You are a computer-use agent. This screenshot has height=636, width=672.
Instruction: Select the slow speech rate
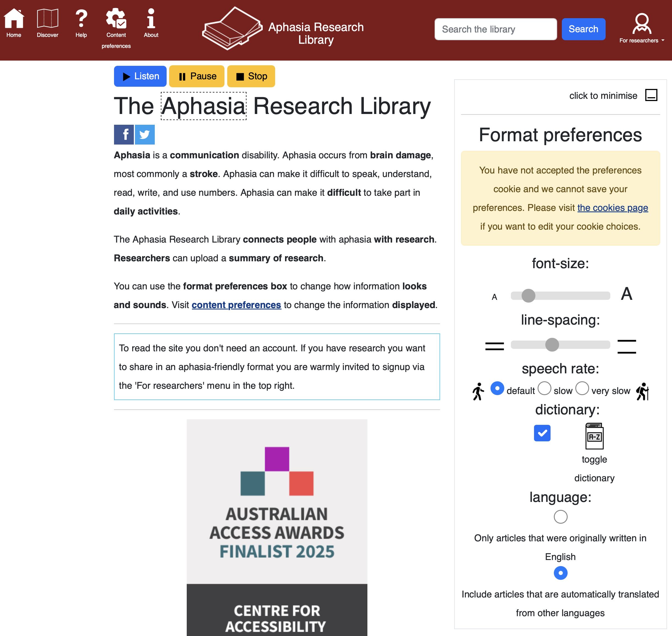[x=544, y=388]
